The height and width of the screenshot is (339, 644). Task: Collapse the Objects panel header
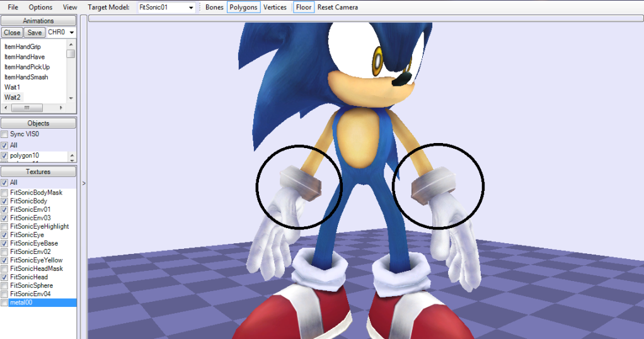38,124
